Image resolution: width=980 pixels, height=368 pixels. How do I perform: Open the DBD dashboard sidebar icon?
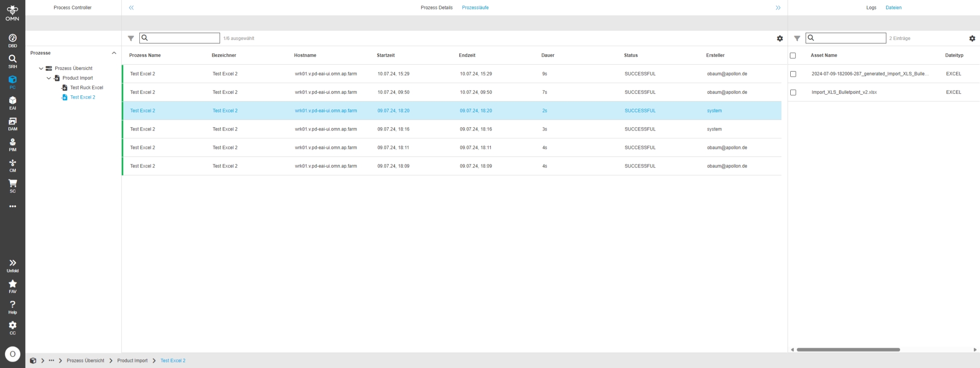click(13, 40)
